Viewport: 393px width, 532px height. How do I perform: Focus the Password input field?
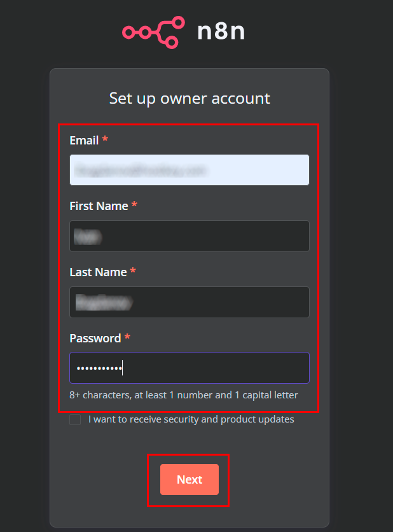189,368
